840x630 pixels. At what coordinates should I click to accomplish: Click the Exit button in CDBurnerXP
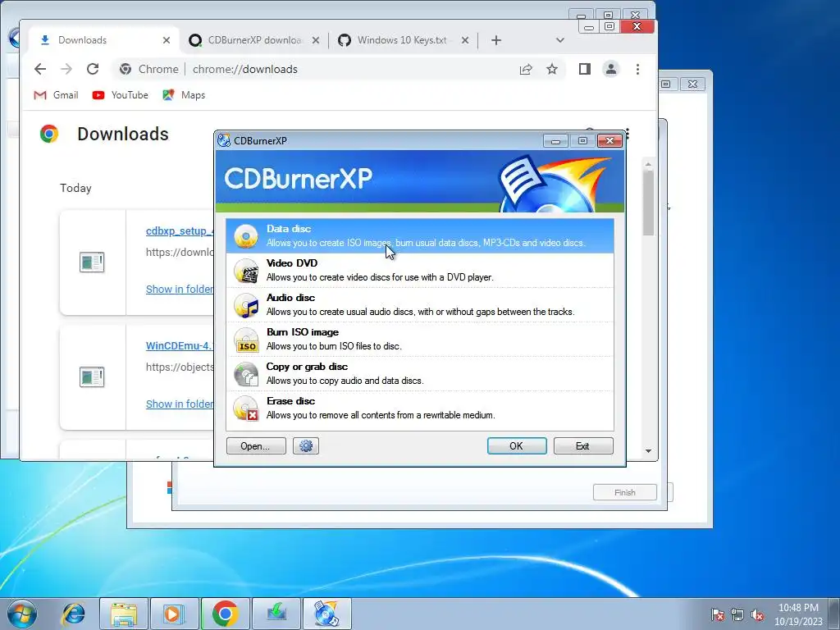583,445
